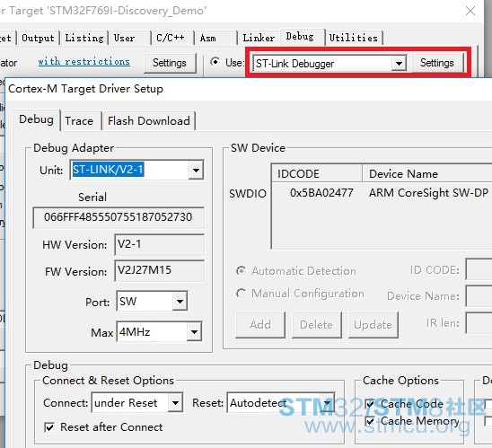Select the ARM CoreSight SW-DP entry
The height and width of the screenshot is (448, 492).
coord(428,193)
